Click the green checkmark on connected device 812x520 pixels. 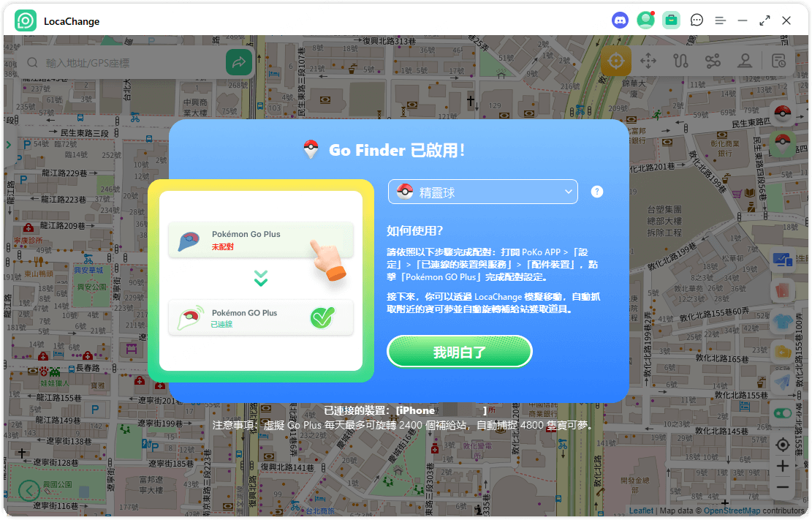322,317
